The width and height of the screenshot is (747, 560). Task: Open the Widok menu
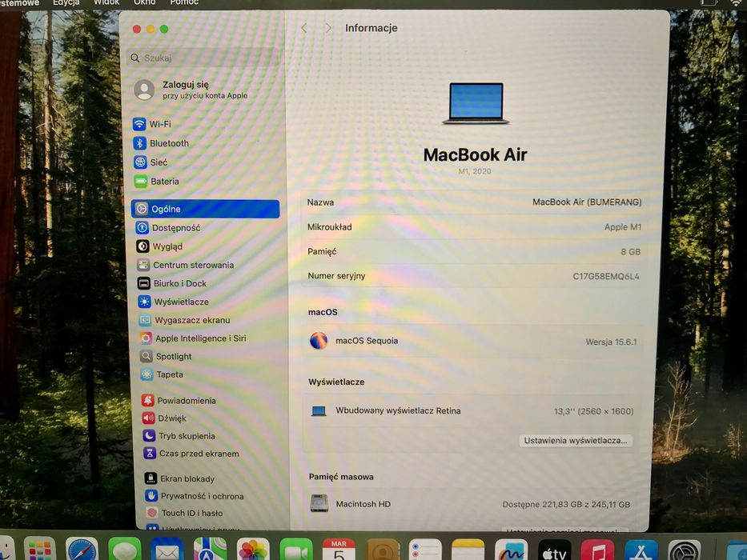tap(106, 2)
